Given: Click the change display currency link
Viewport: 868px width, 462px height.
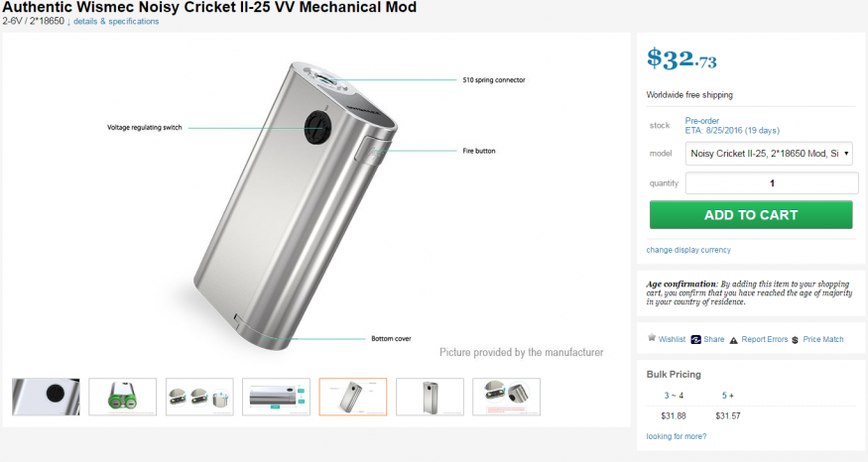Looking at the screenshot, I should (x=688, y=250).
